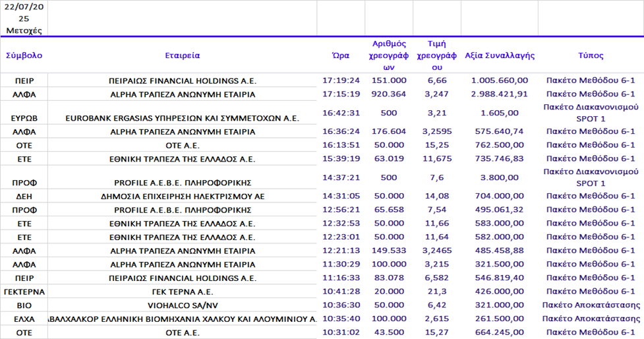Click Πακέτο Διακανονισμού SPOT 1 in ΠΡΟΦ row
Image resolution: width=644 pixels, height=339 pixels.
(591, 177)
